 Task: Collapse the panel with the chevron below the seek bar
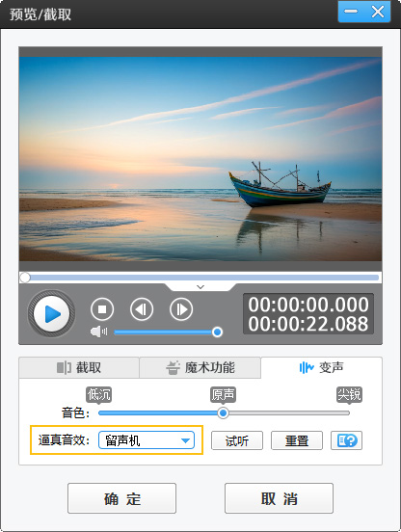click(200, 287)
